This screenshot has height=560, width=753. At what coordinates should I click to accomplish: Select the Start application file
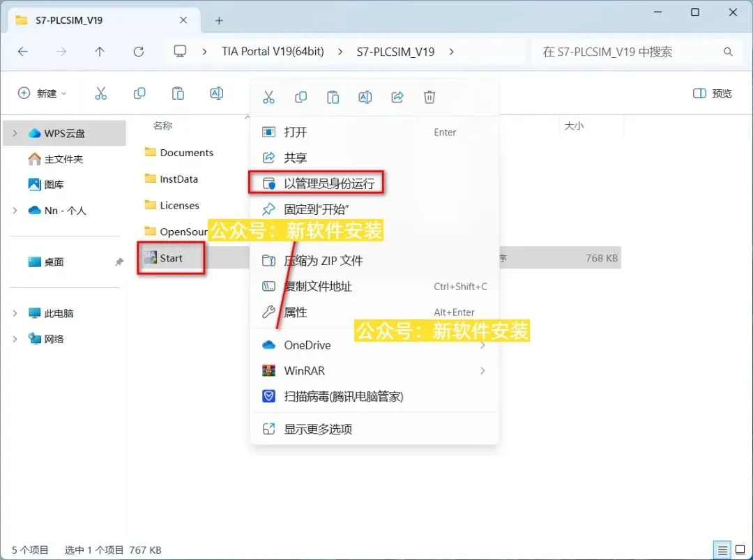(163, 258)
